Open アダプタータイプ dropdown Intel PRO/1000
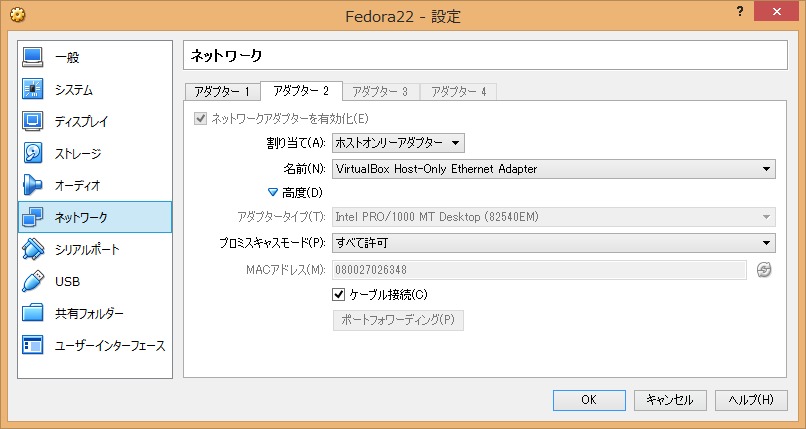 click(x=554, y=217)
